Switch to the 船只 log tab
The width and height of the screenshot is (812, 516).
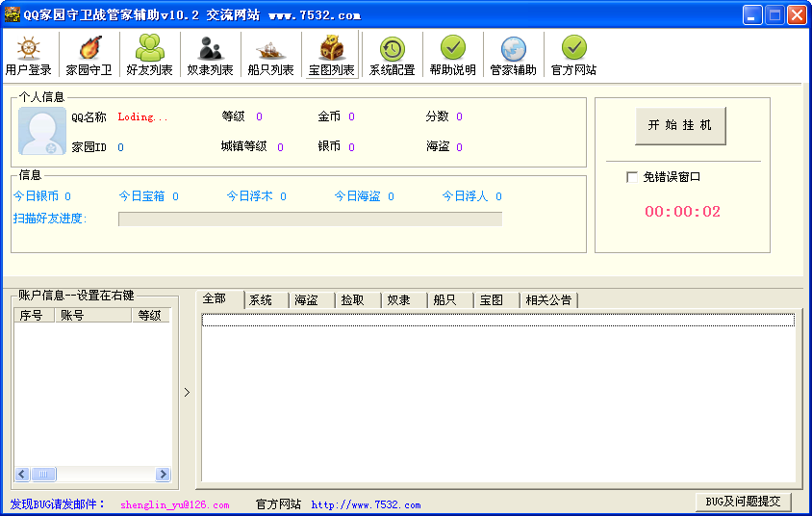coord(444,300)
